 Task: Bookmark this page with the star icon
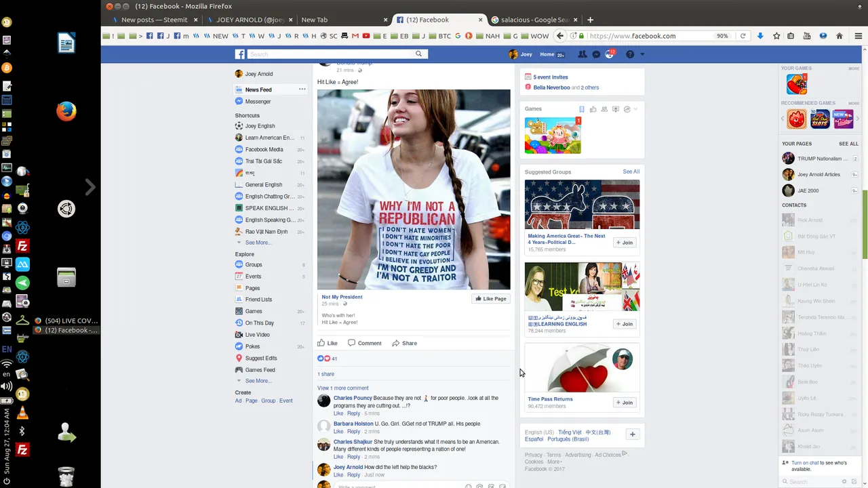(x=776, y=36)
